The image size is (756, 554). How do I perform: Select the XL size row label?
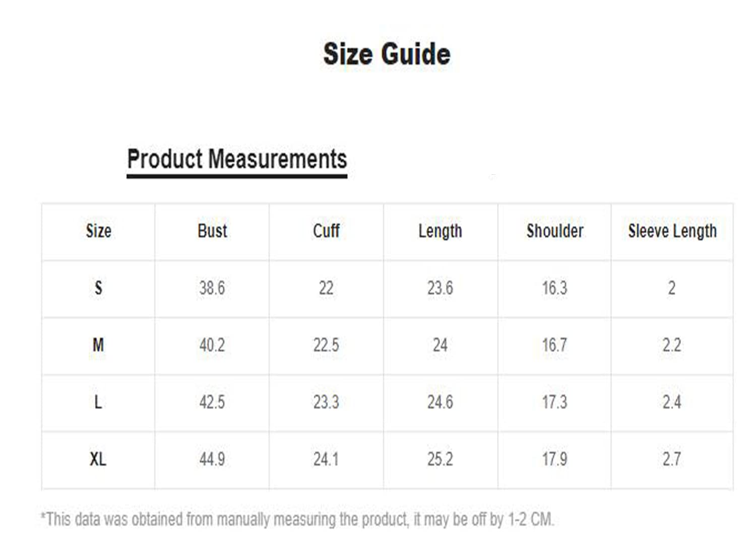click(x=98, y=459)
